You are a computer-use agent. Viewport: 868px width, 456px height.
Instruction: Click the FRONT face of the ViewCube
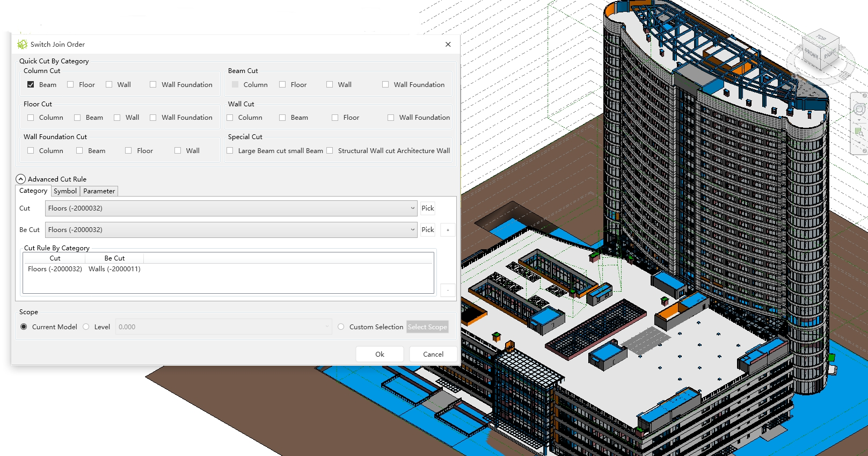coord(811,55)
